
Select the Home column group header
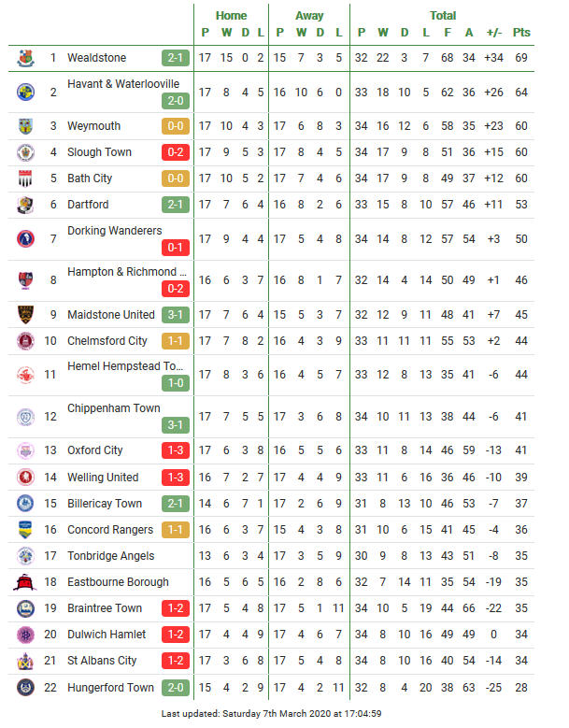coord(231,15)
